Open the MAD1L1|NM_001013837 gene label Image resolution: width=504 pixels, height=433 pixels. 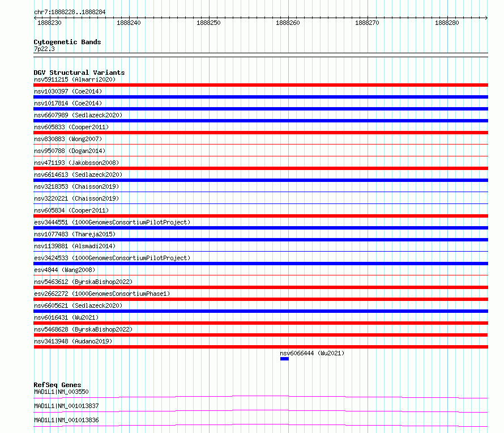(x=66, y=406)
